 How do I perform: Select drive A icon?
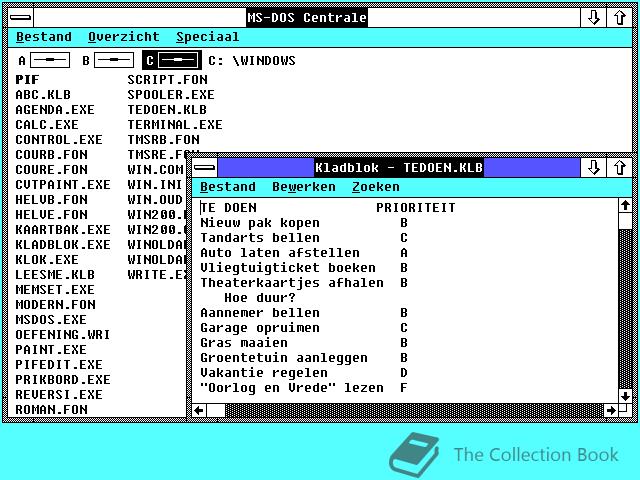(x=48, y=60)
